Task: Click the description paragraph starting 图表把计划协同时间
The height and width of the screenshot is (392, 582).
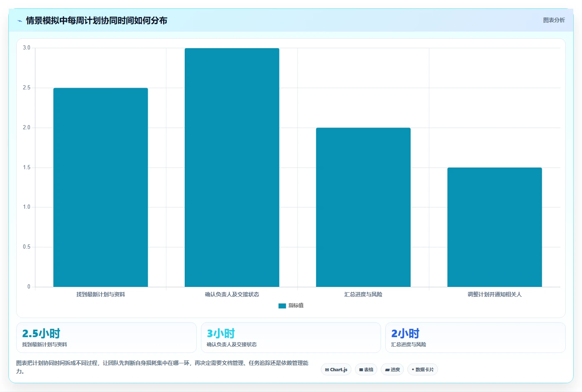Action: click(162, 367)
